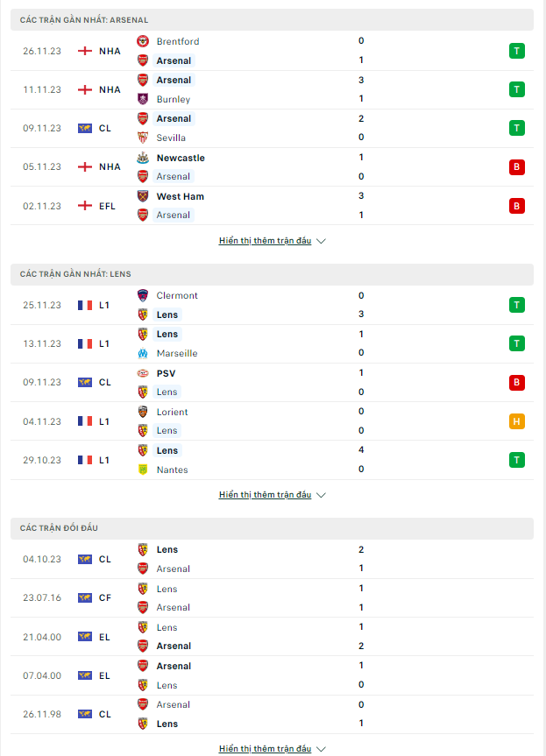Open the 04.10.23 Lens vs Arsenal match row
The width and height of the screenshot is (546, 756).
coord(272,559)
